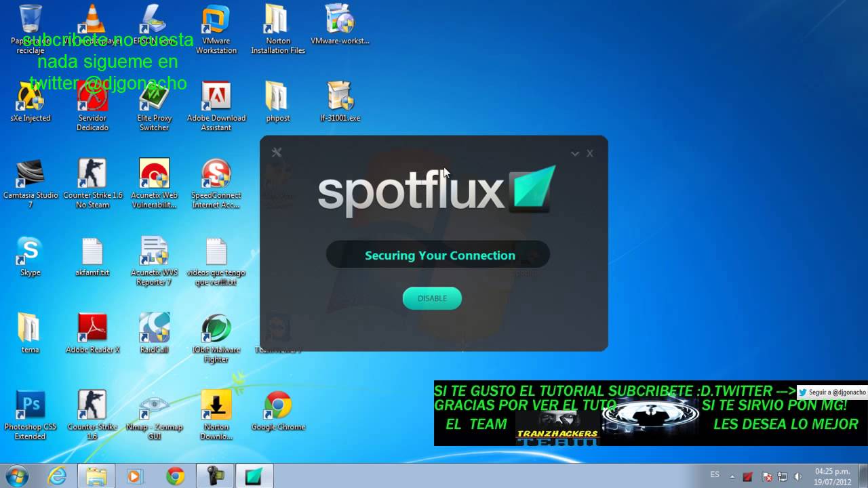The width and height of the screenshot is (868, 488).
Task: Select the Camtasia Studio 7 shortcut
Action: [x=31, y=184]
